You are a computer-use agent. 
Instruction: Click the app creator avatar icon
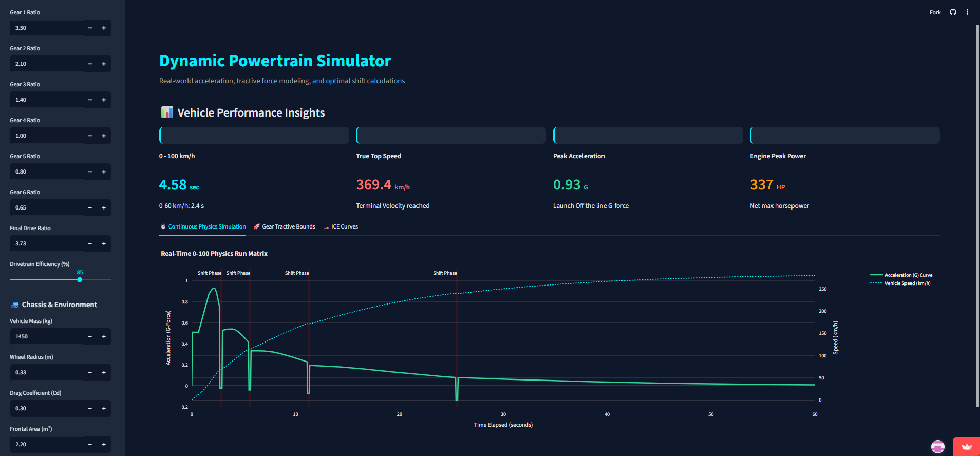tap(938, 447)
